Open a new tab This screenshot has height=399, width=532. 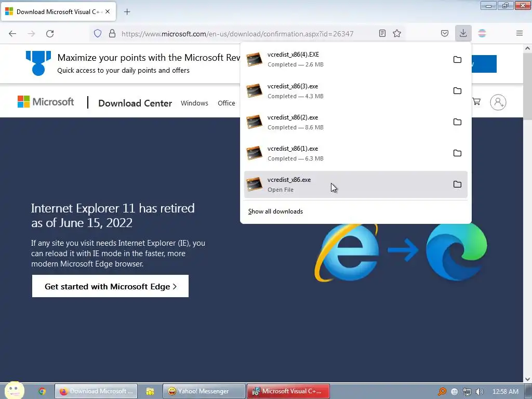pyautogui.click(x=127, y=12)
